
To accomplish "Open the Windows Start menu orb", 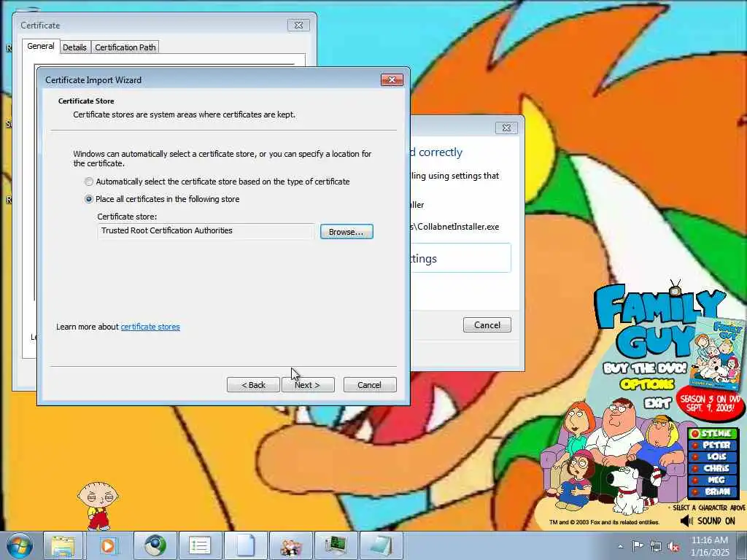I will click(20, 545).
